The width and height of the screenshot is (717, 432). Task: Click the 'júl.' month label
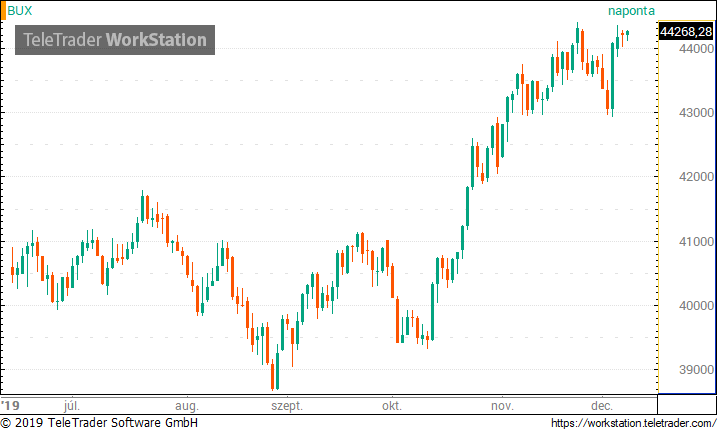72,405
